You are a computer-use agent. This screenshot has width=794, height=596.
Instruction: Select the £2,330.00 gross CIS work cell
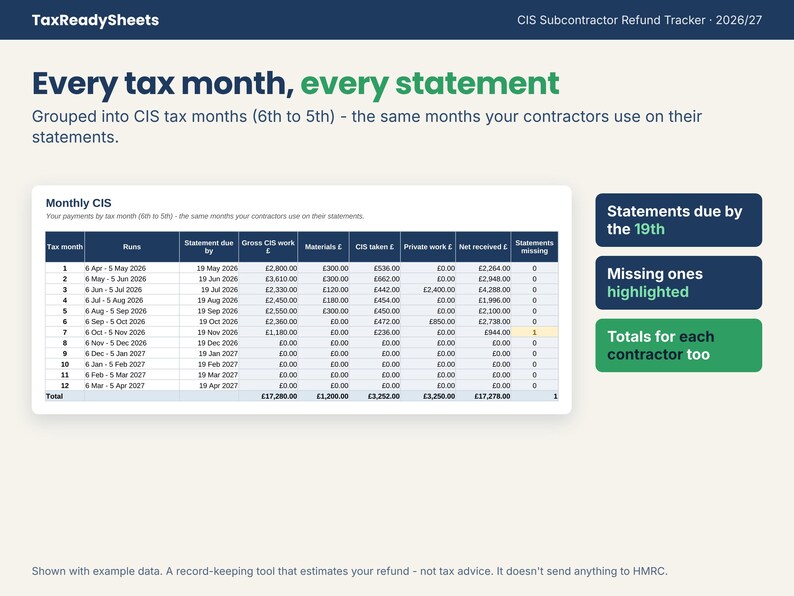268,290
